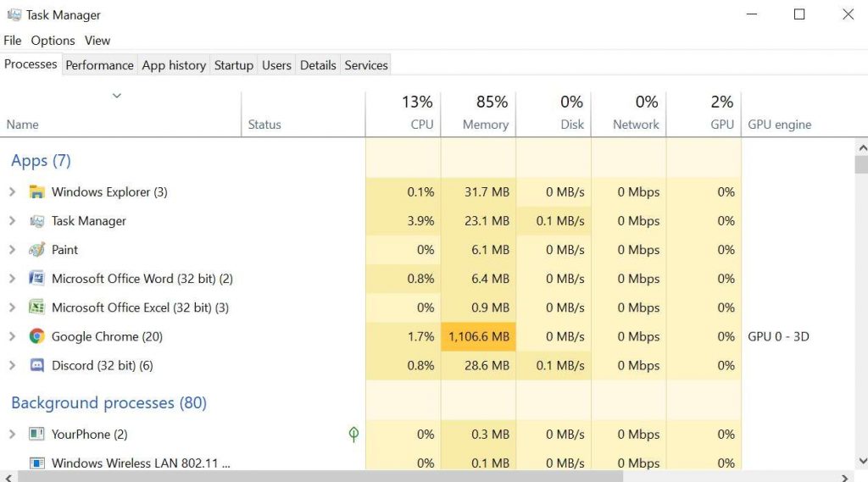Sort processes by CPU column

pyautogui.click(x=403, y=114)
